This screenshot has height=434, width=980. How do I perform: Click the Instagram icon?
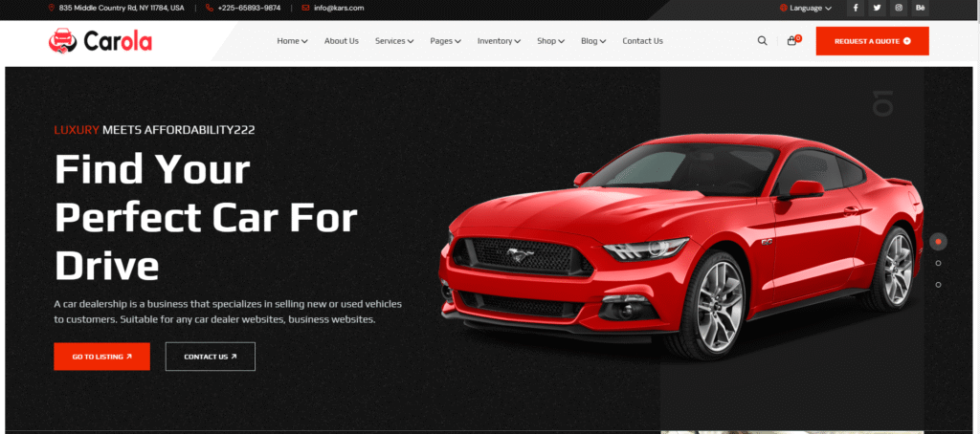[899, 8]
